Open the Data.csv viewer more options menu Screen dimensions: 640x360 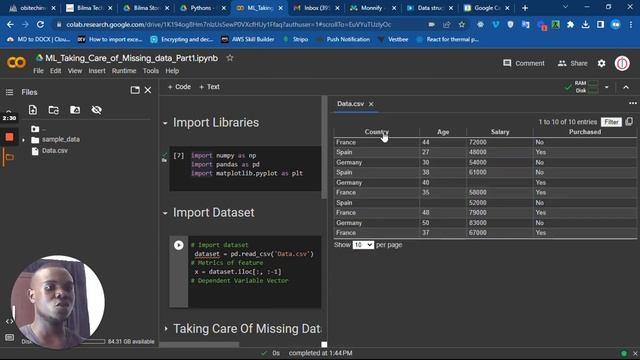tap(633, 103)
